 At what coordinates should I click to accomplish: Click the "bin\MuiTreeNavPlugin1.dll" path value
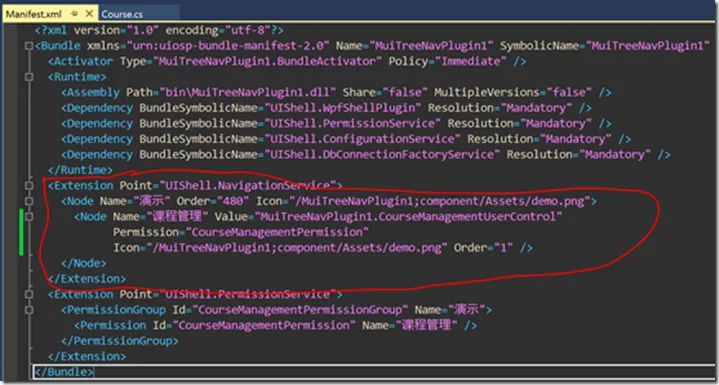pyautogui.click(x=248, y=93)
